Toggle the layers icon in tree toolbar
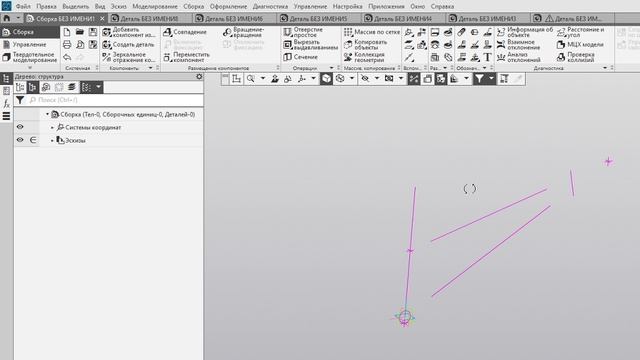Screen dimensions: 640x360 point(72,87)
